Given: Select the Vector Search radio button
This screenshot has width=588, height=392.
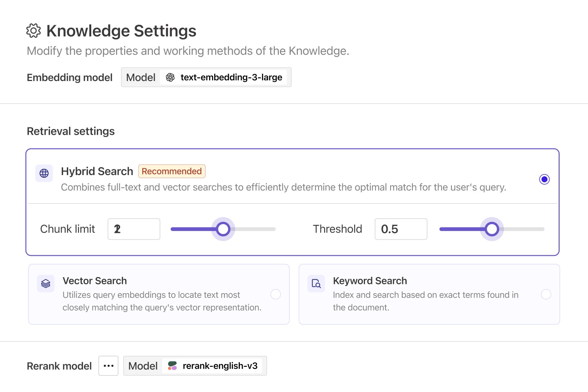Looking at the screenshot, I should click(x=276, y=294).
